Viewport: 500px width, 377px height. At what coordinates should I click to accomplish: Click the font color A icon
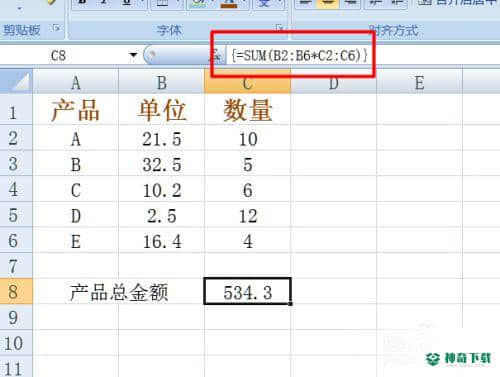[229, 3]
